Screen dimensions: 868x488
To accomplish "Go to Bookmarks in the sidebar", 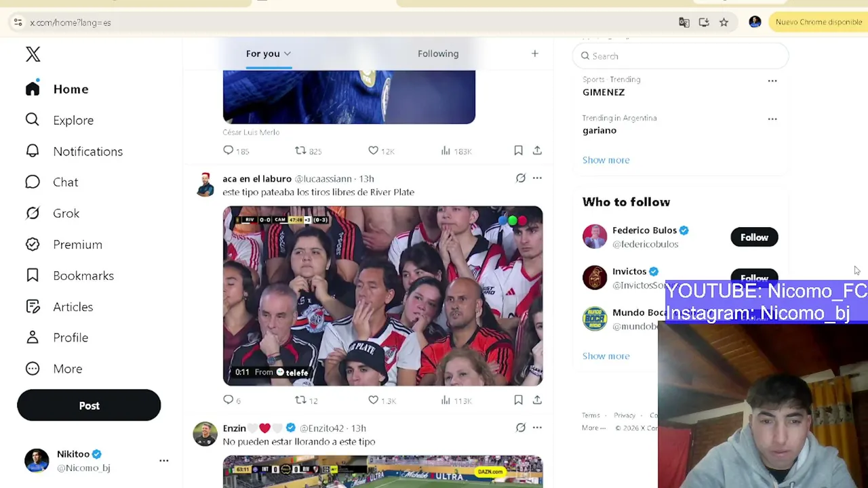I will point(83,276).
